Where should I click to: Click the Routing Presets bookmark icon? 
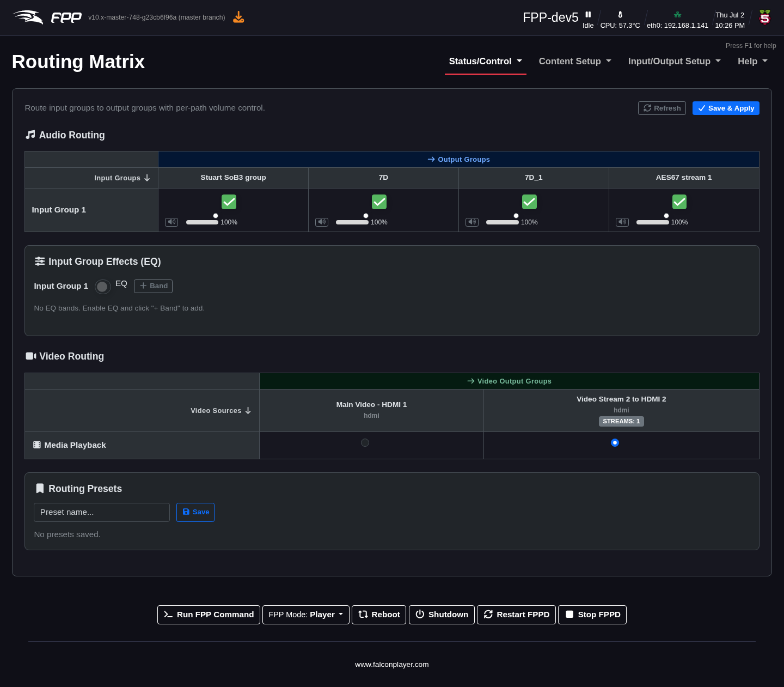pos(40,489)
